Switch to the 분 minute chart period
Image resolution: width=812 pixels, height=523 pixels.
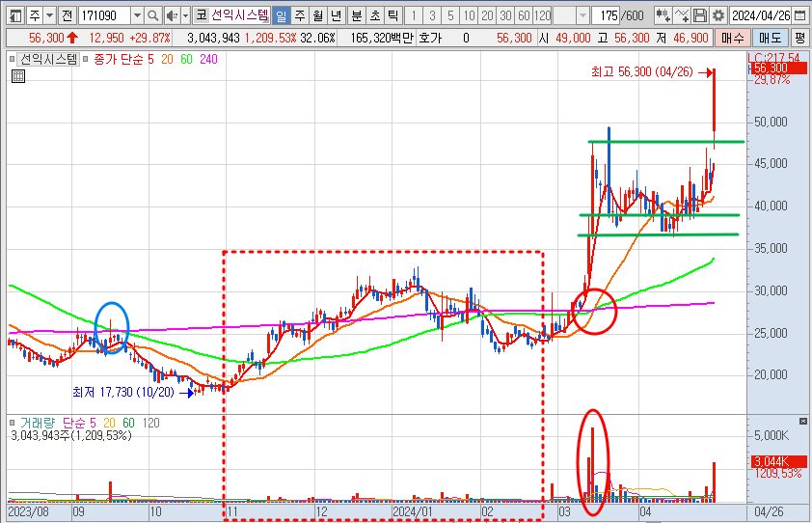click(x=356, y=16)
